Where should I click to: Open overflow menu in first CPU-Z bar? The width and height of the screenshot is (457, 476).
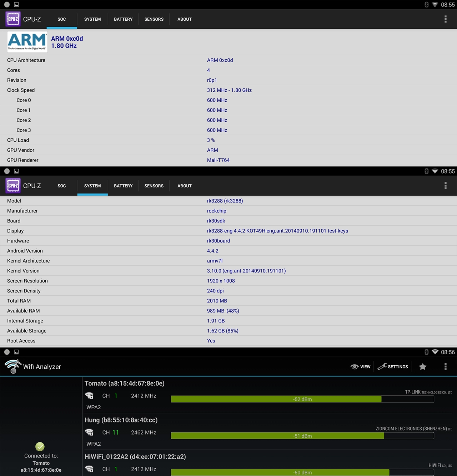coord(445,19)
